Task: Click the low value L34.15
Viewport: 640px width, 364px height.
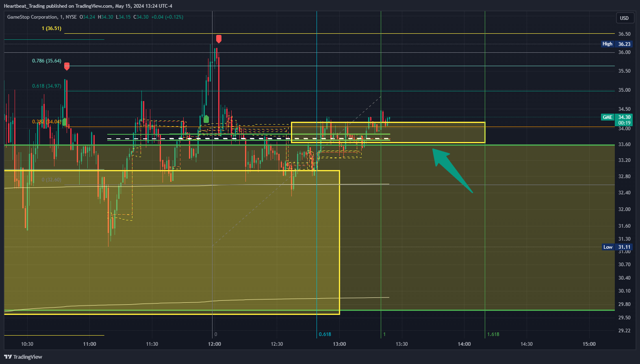Action: 123,17
